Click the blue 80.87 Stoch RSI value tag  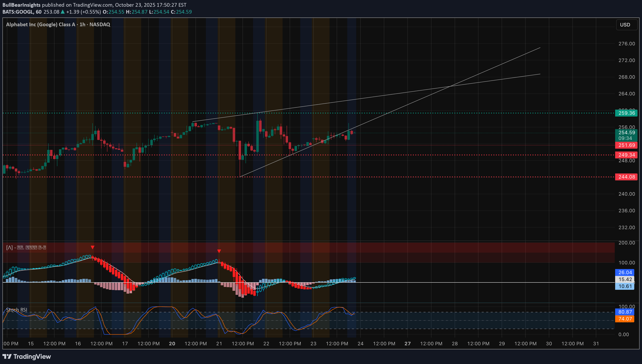click(625, 312)
